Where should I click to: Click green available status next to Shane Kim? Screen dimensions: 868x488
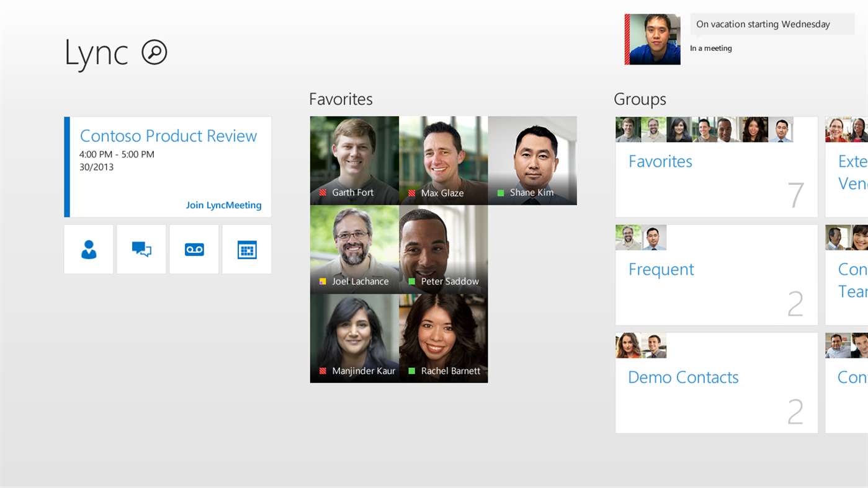pyautogui.click(x=501, y=193)
